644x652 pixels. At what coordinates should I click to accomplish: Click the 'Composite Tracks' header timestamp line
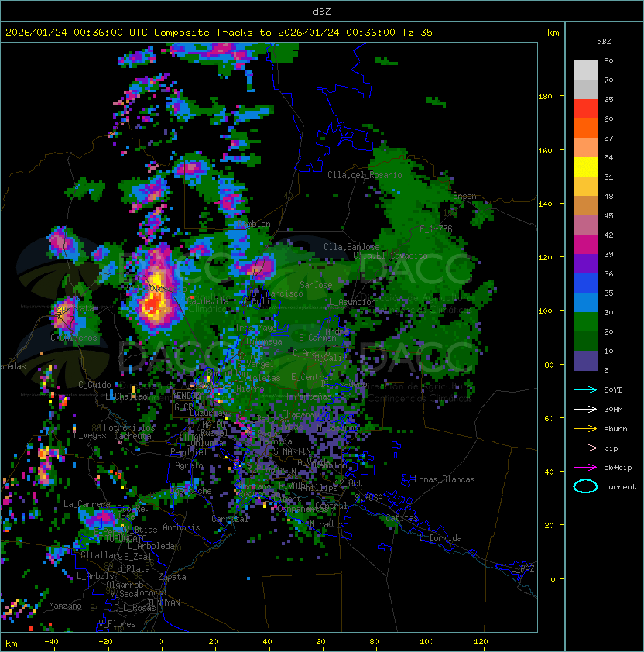[219, 33]
